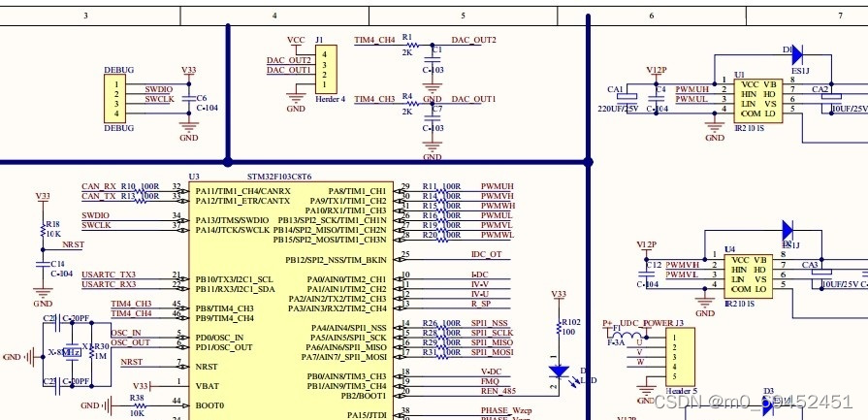Viewport: 868px width, 420px height.
Task: Select the IV-V net label
Action: [x=480, y=284]
